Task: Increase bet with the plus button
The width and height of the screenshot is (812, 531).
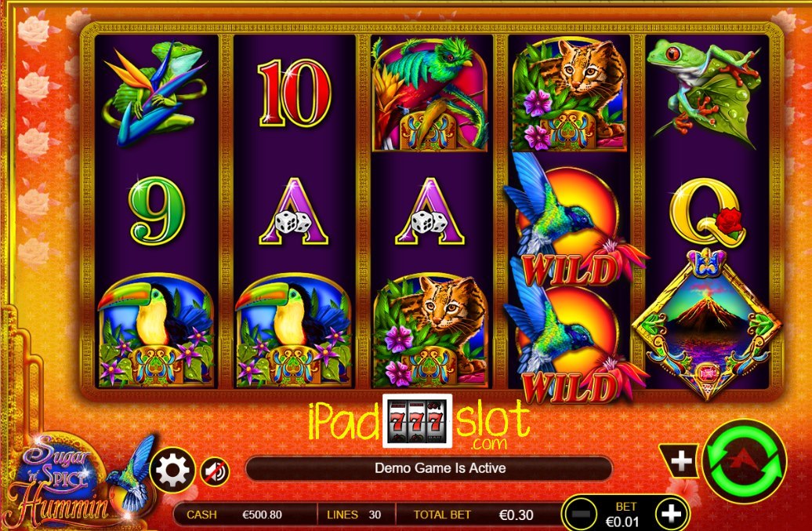Action: point(671,514)
